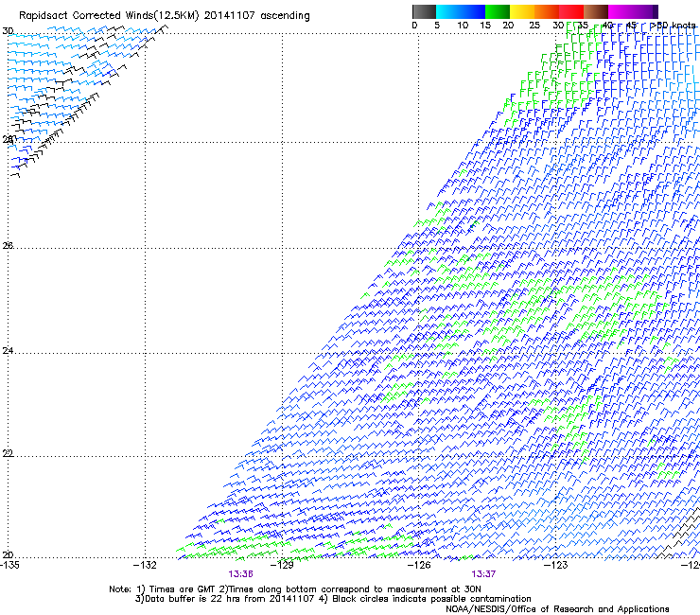Viewport: 700px width, 615px height.
Task: Click the orange 25-30 knots color band
Action: 547,11
